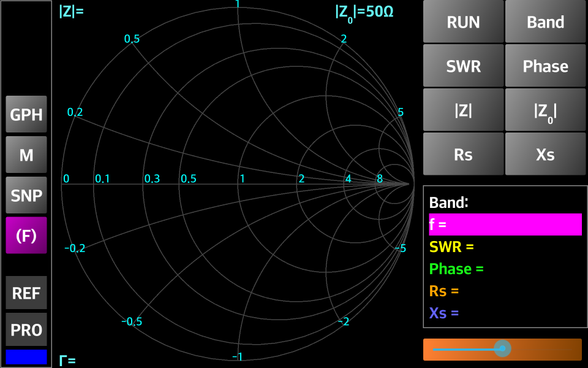The height and width of the screenshot is (368, 588).
Task: Click the 0.2 reactance label upper left
Action: pyautogui.click(x=75, y=112)
